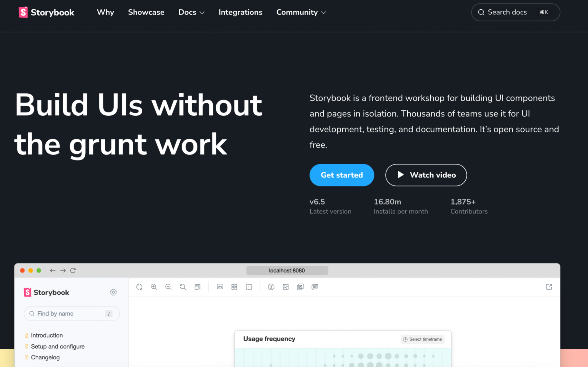
Task: Click the 16.80m installs per month stat
Action: 401,206
